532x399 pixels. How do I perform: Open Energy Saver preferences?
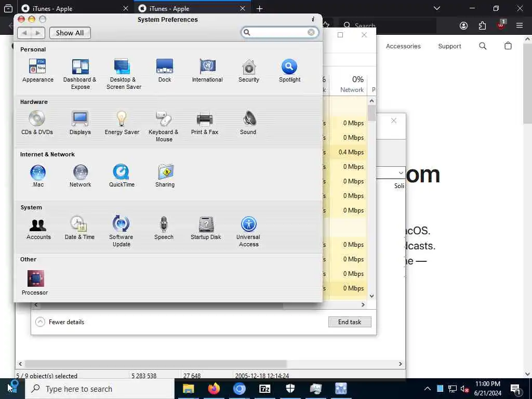coord(122,123)
